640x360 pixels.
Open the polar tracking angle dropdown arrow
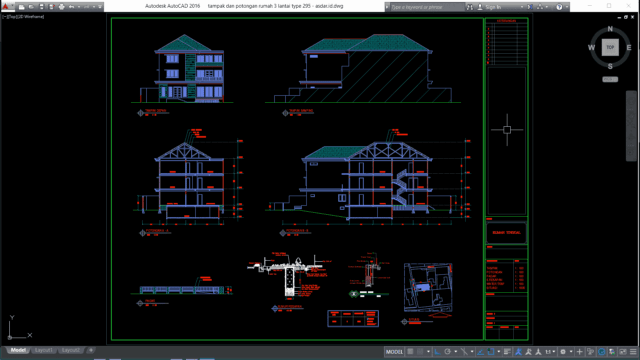coord(456,352)
